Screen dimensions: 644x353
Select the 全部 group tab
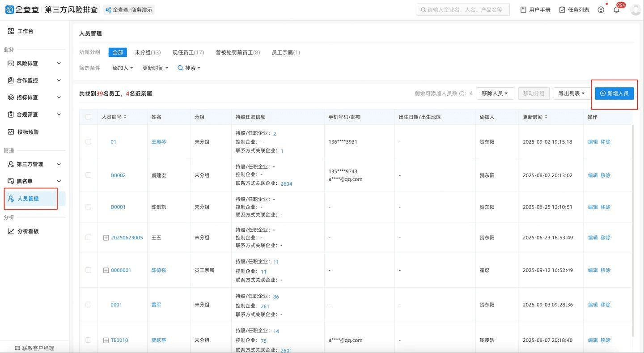[x=118, y=52]
